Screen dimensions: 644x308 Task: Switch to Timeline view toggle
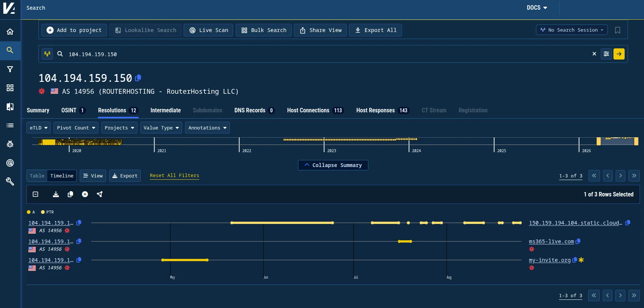pos(62,176)
